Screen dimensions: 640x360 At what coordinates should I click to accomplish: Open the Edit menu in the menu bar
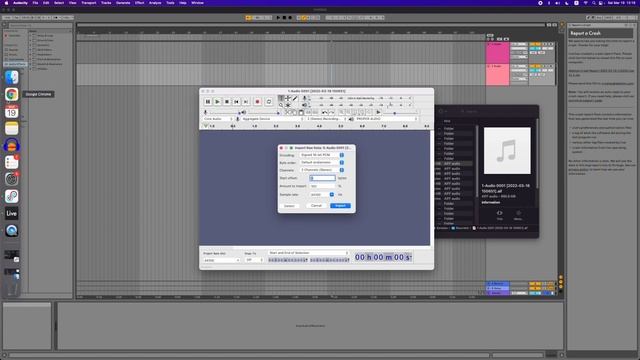coord(46,3)
